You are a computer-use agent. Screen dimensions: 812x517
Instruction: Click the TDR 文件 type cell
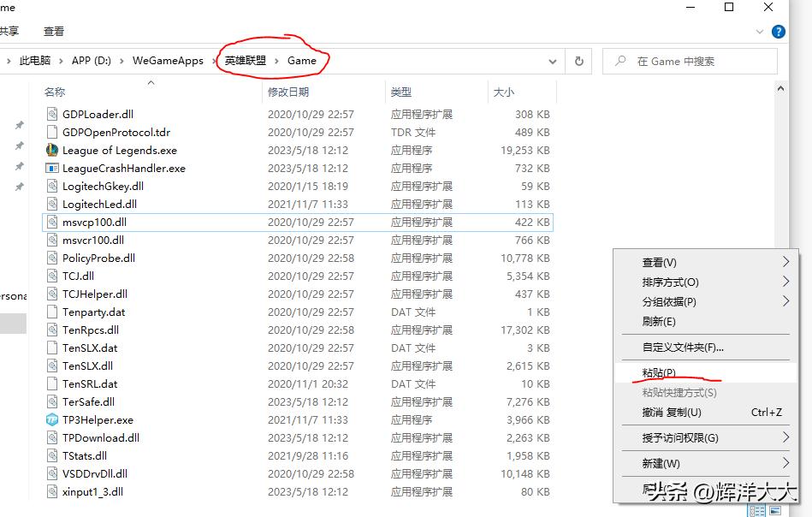pos(413,132)
